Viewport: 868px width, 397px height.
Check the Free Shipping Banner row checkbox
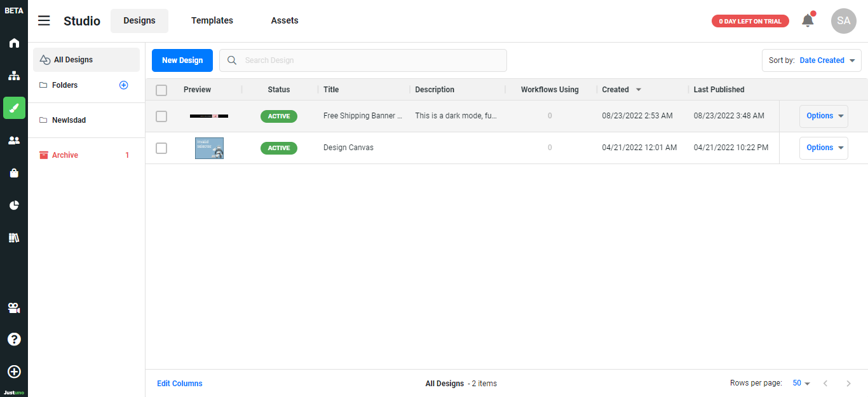(161, 116)
